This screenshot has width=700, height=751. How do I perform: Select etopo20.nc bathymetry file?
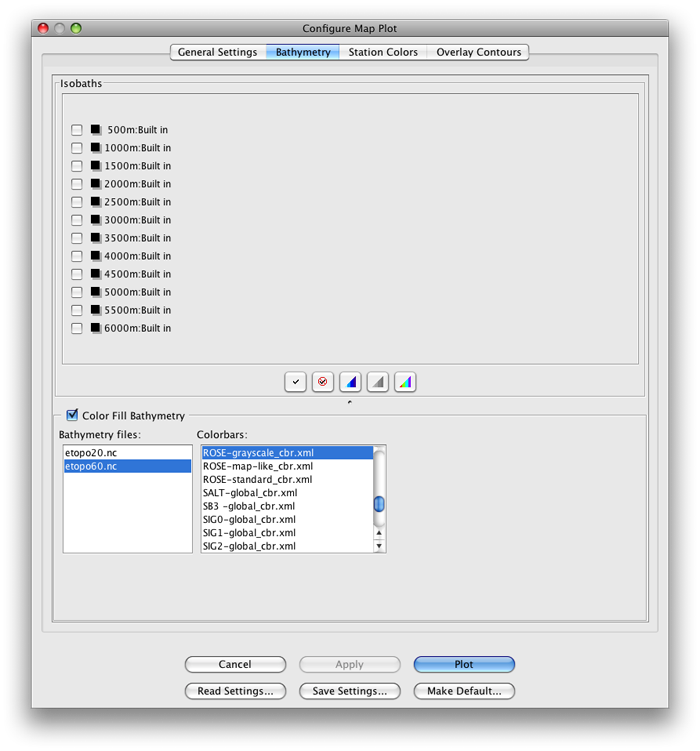127,453
